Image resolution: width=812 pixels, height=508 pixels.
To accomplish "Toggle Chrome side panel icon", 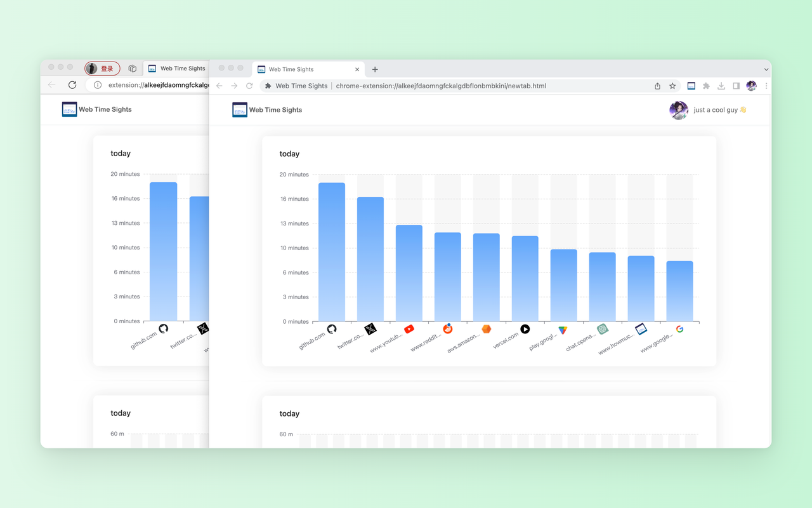I will [737, 86].
